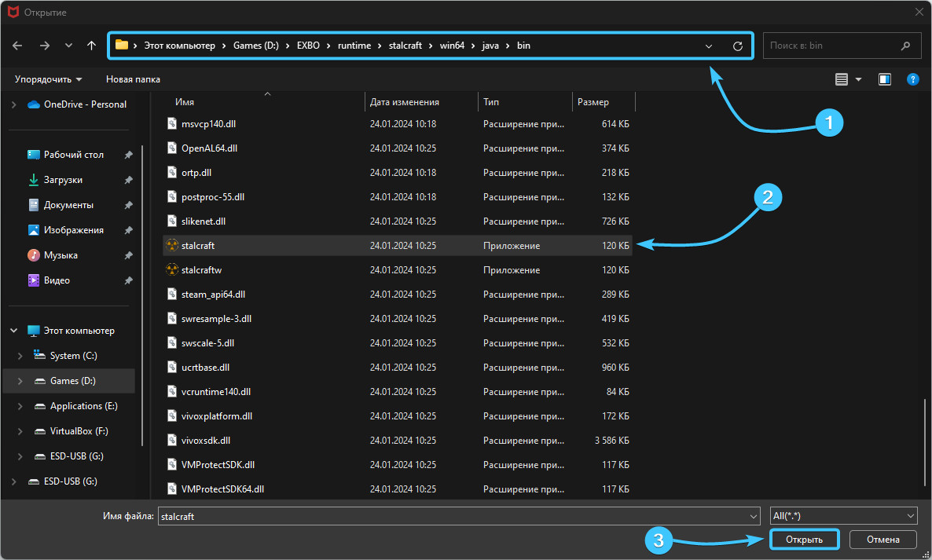
Task: Click the search magnifier icon
Action: coord(906,46)
